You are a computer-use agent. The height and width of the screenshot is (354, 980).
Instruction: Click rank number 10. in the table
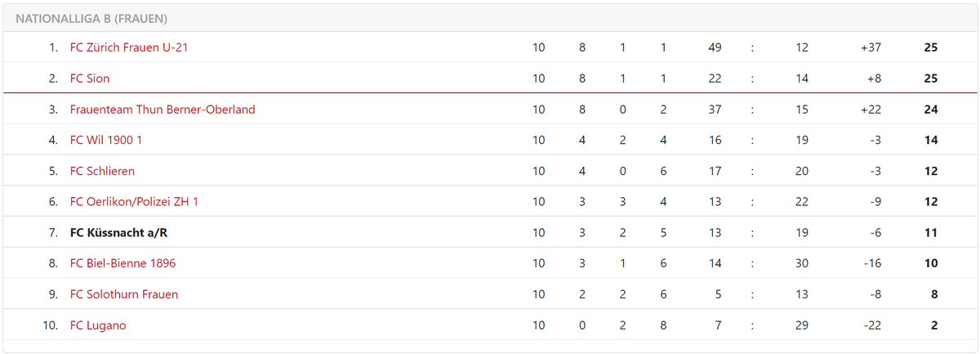click(51, 325)
